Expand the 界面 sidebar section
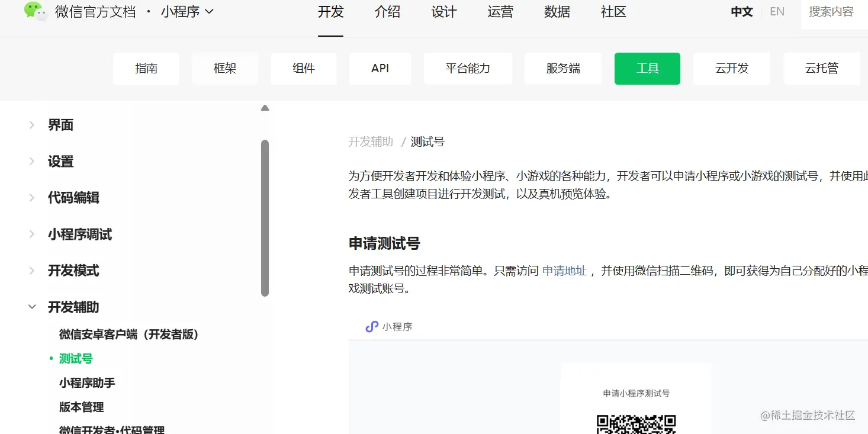The width and height of the screenshot is (868, 434). coord(32,125)
